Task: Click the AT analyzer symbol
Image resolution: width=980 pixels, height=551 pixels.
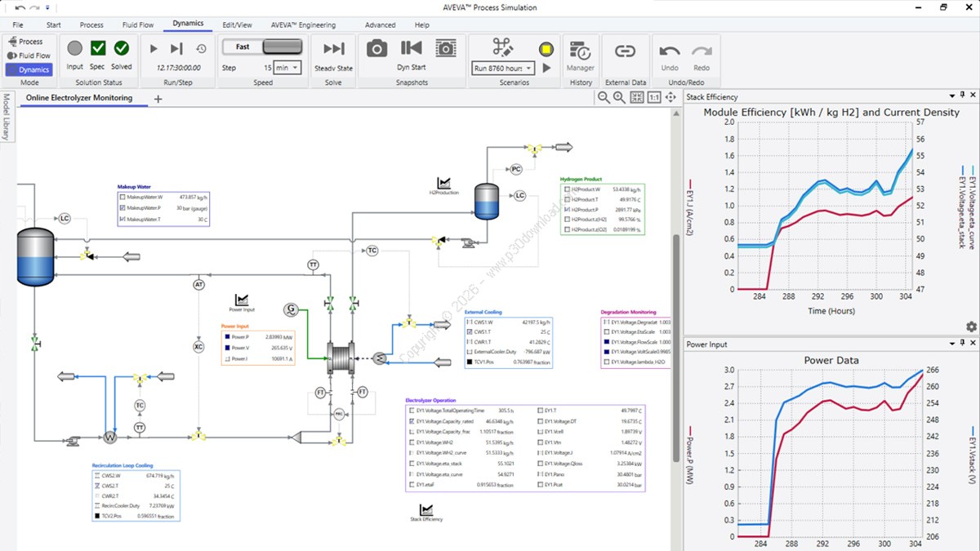Action: coord(198,285)
